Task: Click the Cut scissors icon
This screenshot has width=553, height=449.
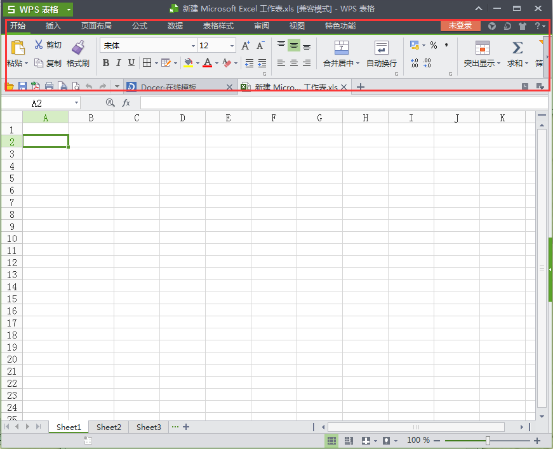Action: (x=38, y=45)
